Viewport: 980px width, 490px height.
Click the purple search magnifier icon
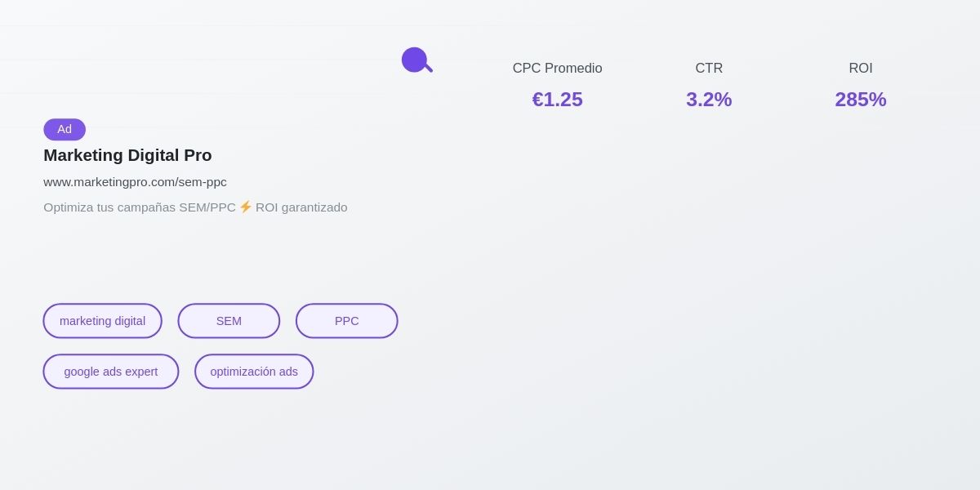point(415,60)
